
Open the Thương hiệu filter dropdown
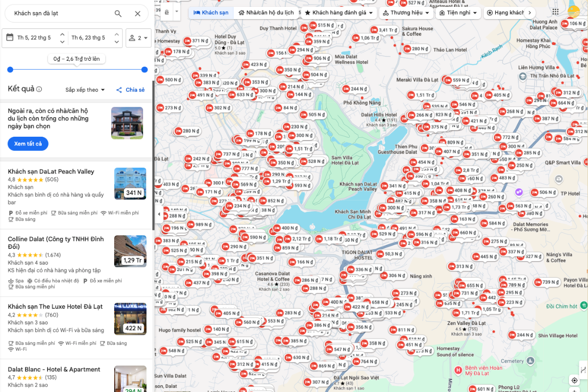(x=405, y=13)
